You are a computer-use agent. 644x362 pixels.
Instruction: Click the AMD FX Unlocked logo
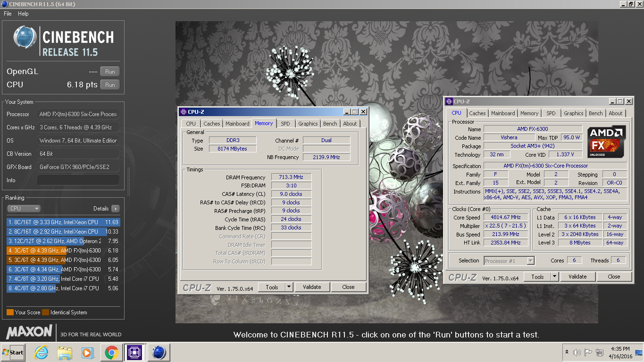(607, 142)
